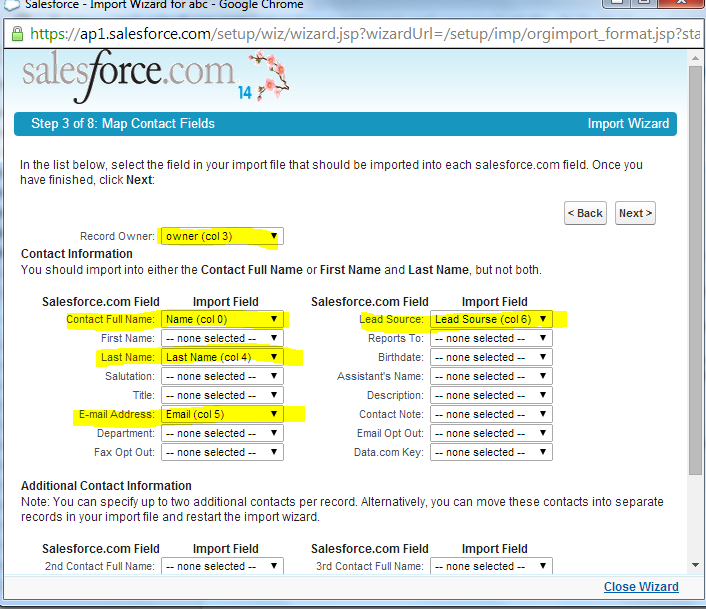Click the secure padlock icon in address bar

(x=17, y=34)
